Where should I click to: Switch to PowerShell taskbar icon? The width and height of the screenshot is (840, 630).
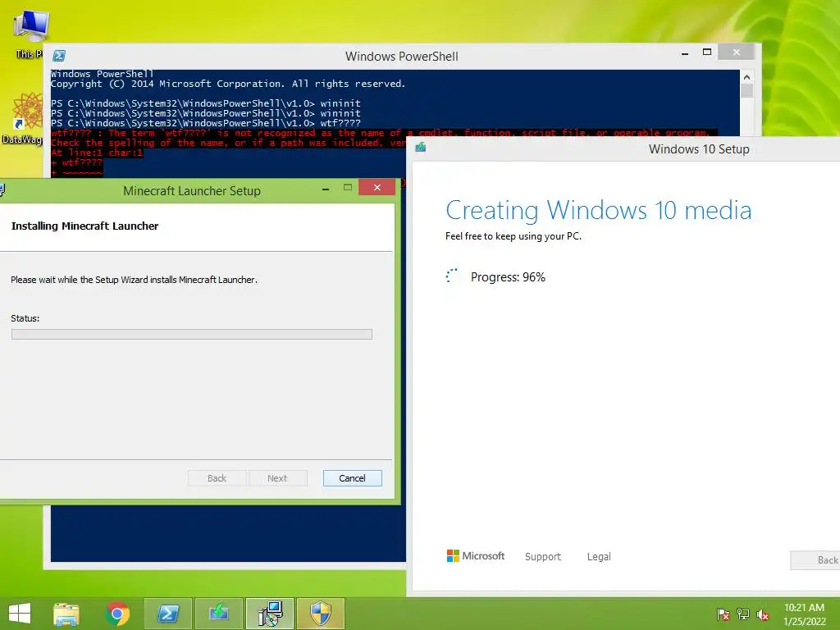(167, 614)
